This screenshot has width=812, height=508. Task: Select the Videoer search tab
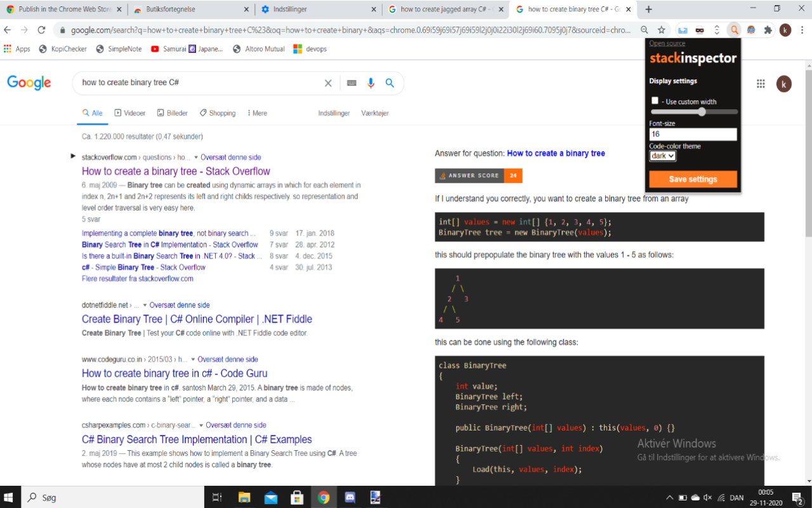[130, 113]
